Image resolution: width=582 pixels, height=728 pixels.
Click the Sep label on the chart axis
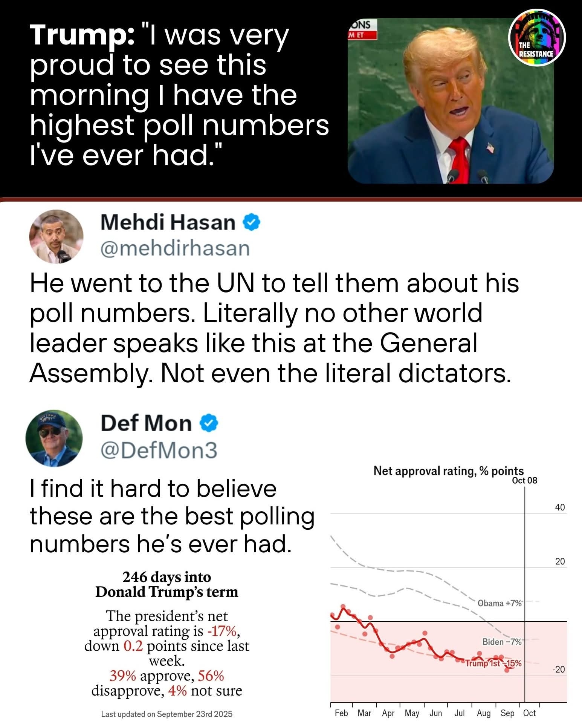click(507, 713)
